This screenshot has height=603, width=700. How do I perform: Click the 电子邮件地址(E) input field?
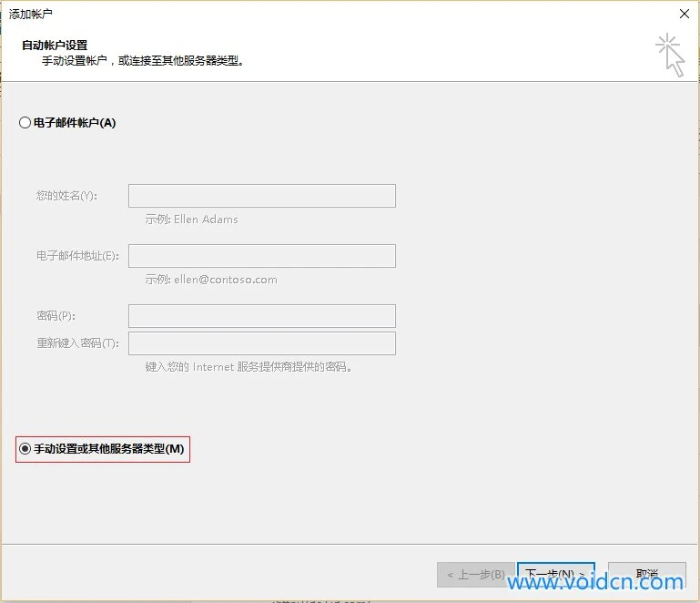click(261, 256)
